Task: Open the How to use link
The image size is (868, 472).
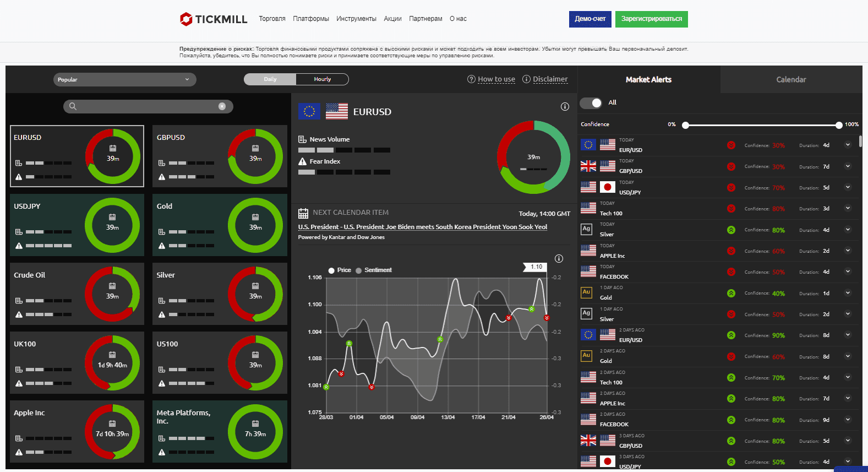Action: click(496, 79)
